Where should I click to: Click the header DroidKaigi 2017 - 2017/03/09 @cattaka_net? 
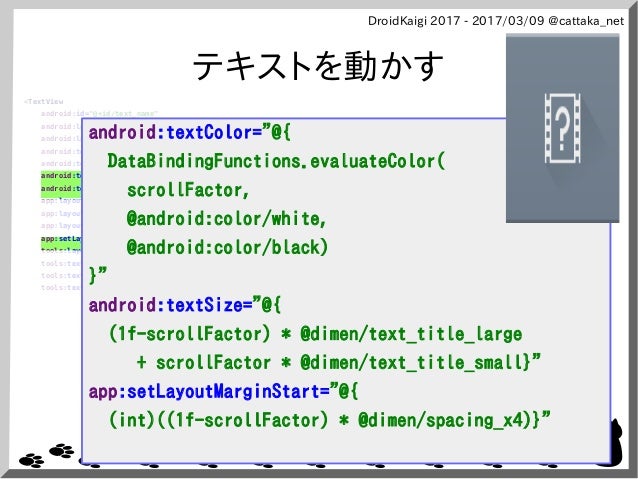(x=496, y=21)
